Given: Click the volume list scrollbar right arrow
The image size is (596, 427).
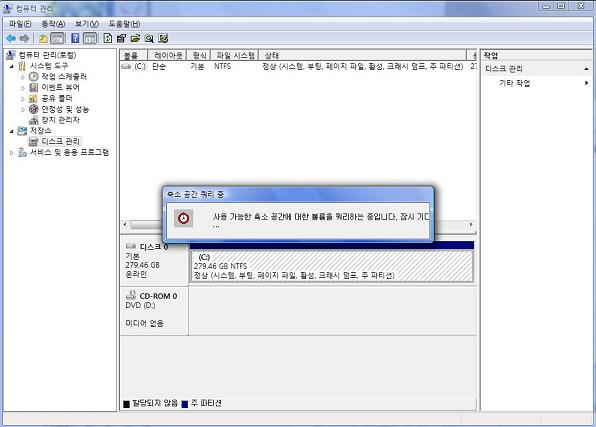Looking at the screenshot, I should point(471,224).
